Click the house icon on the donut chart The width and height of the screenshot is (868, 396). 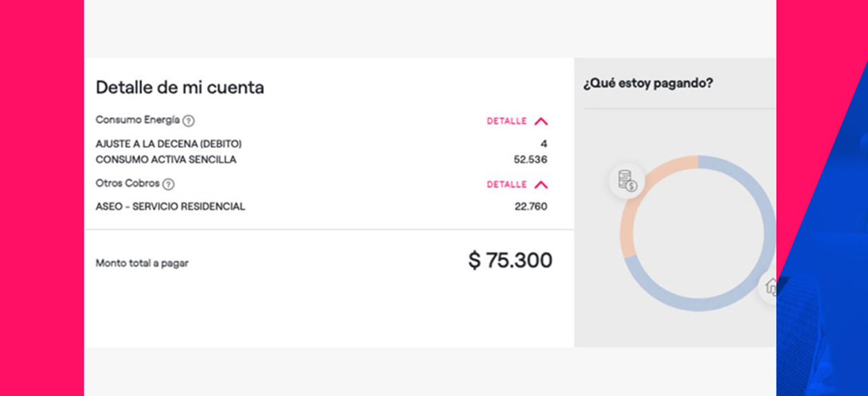(x=770, y=286)
